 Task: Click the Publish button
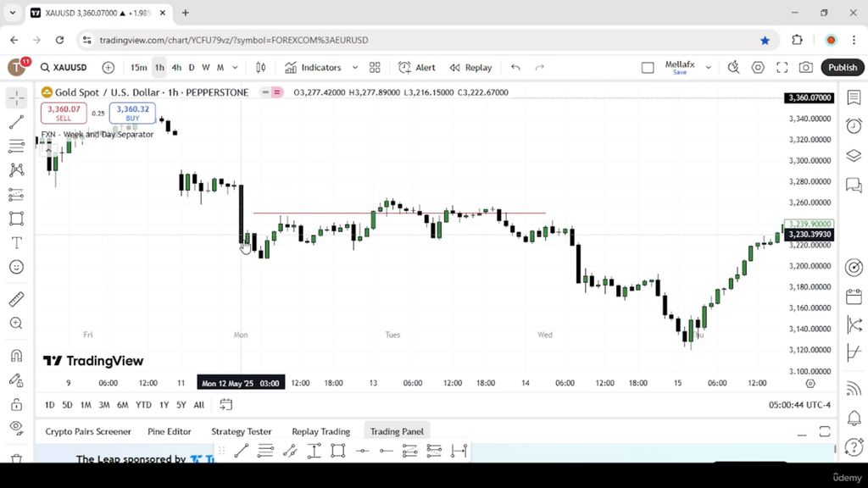coord(842,68)
